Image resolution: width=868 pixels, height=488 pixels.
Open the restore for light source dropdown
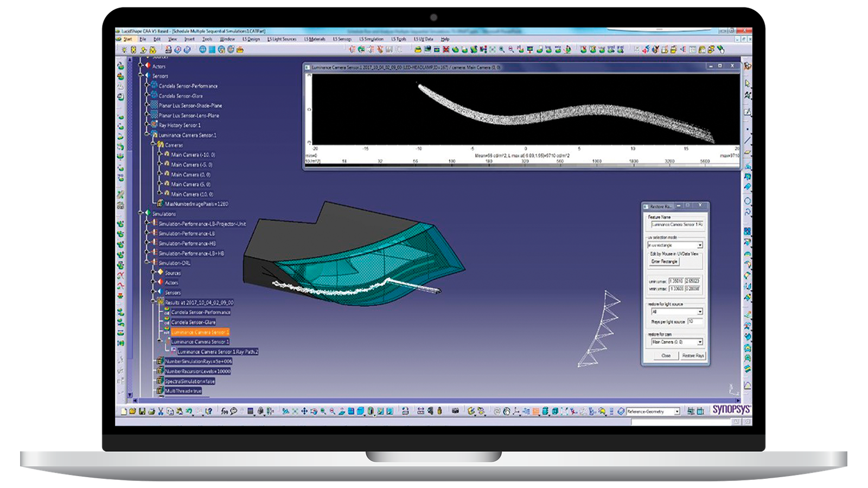point(700,312)
